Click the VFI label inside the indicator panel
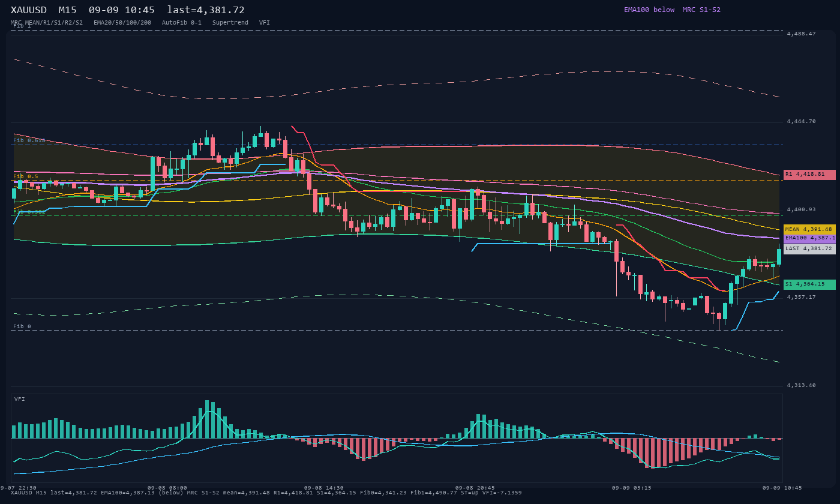 pyautogui.click(x=20, y=399)
